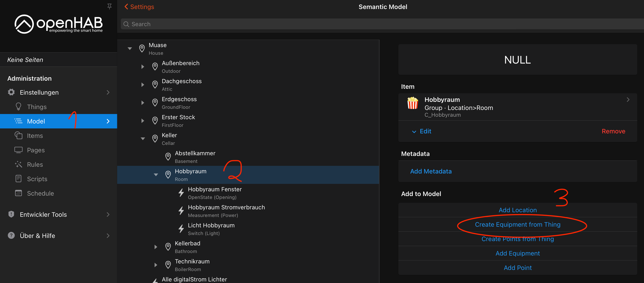644x283 pixels.
Task: Click the Entwickler Tools shield icon
Action: pyautogui.click(x=11, y=214)
